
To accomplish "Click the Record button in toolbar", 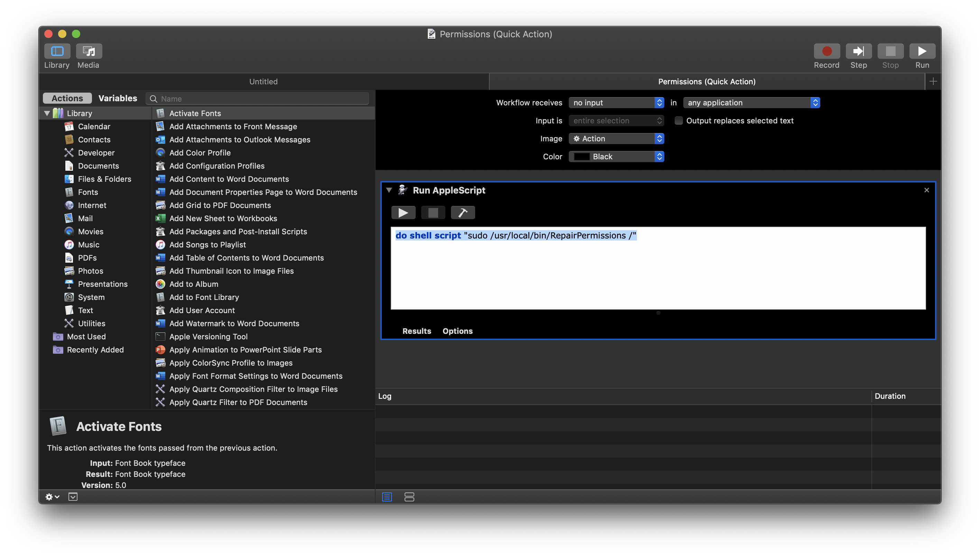I will pyautogui.click(x=826, y=51).
